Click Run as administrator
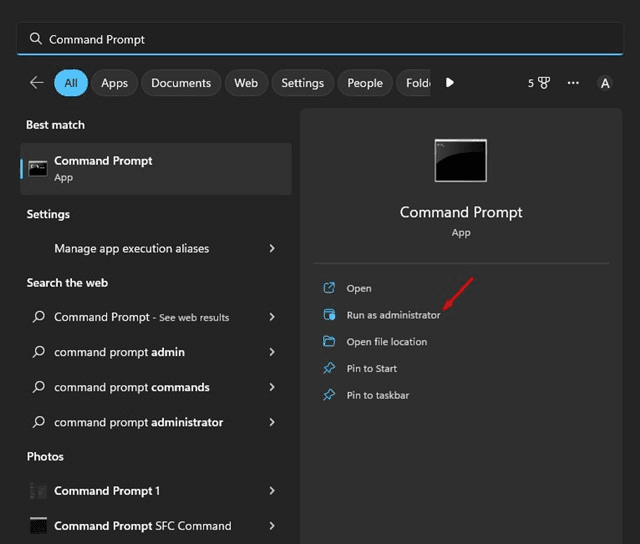 (393, 315)
